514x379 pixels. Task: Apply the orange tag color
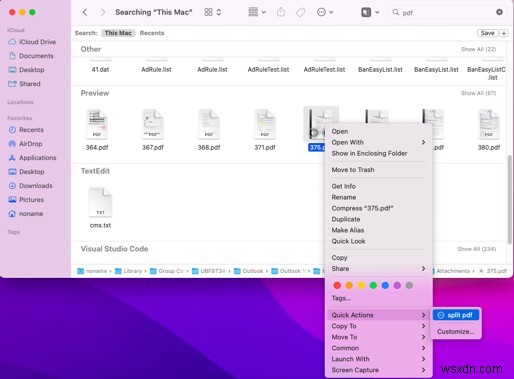(x=349, y=285)
